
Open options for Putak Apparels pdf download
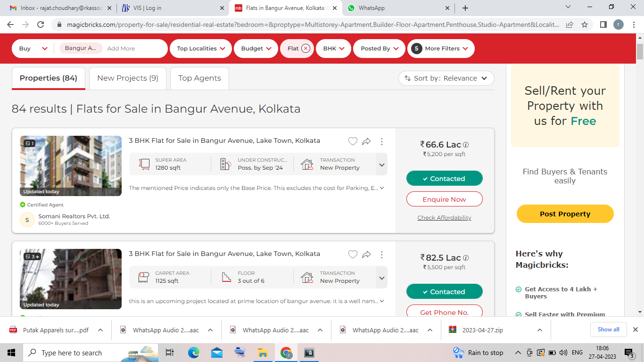[100, 330]
